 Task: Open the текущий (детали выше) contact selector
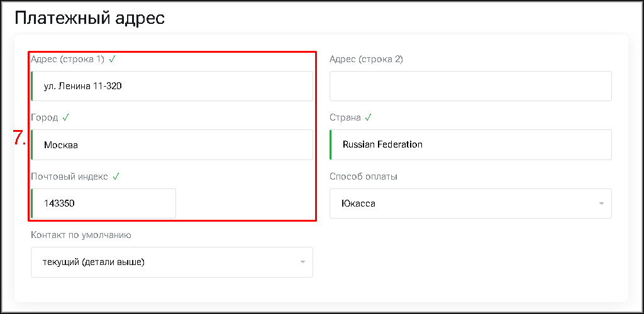click(x=171, y=262)
